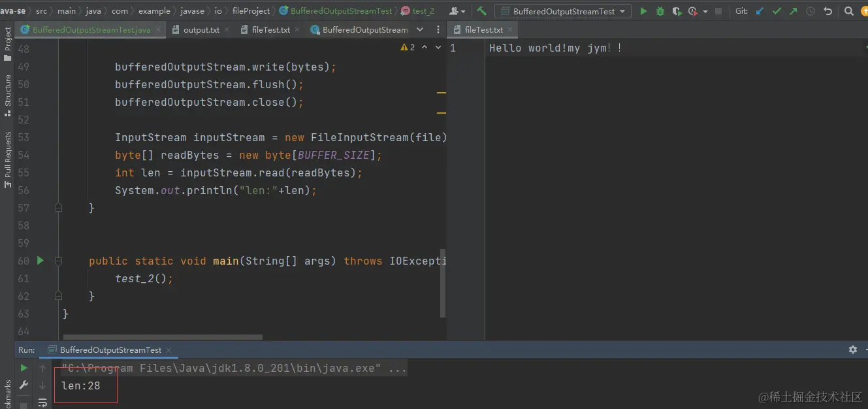Open dropdown arrow next to Profiler icon
The image size is (868, 409).
[x=704, y=12]
